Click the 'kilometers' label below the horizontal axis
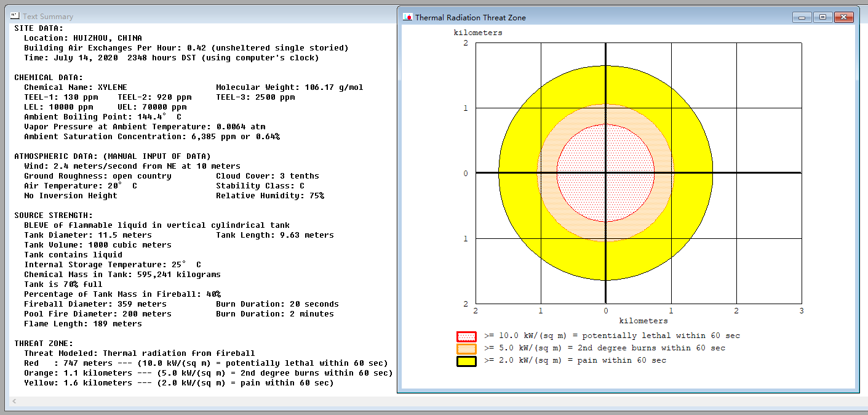 coord(643,321)
